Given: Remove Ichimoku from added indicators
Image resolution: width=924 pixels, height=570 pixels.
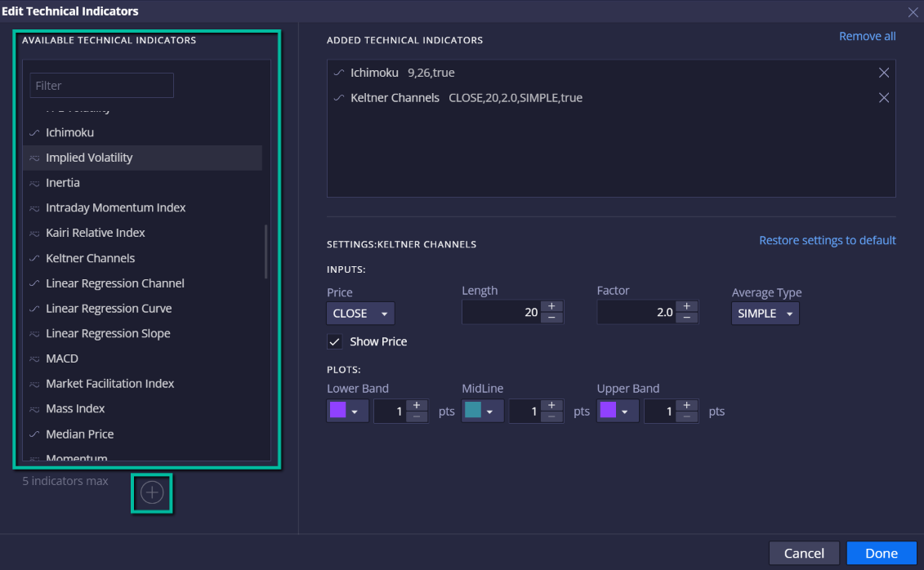Looking at the screenshot, I should pyautogui.click(x=883, y=73).
